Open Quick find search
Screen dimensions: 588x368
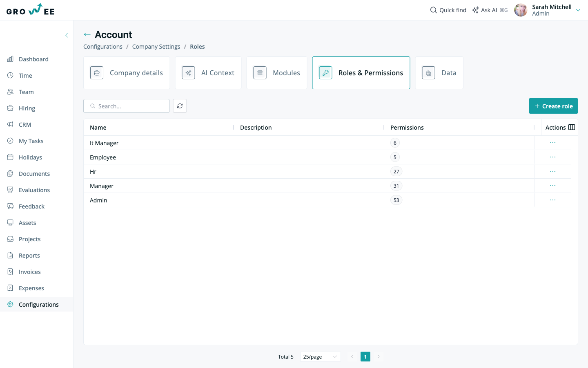[x=448, y=10]
